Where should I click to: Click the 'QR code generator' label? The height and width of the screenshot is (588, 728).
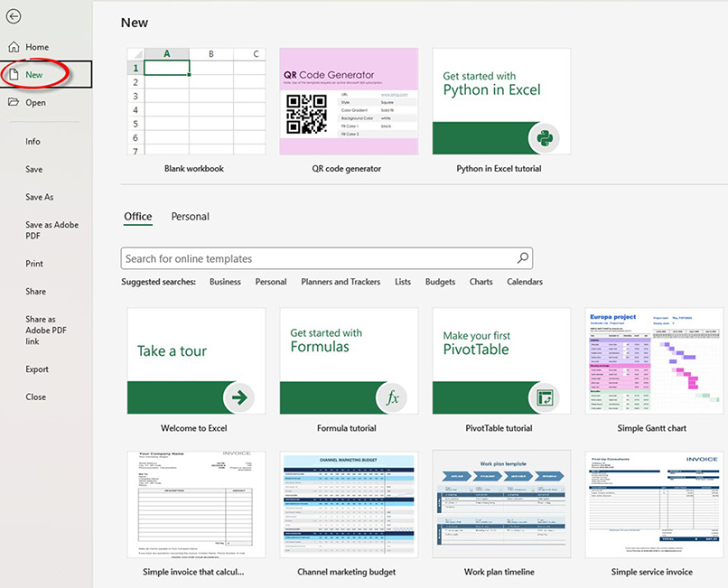pos(346,169)
